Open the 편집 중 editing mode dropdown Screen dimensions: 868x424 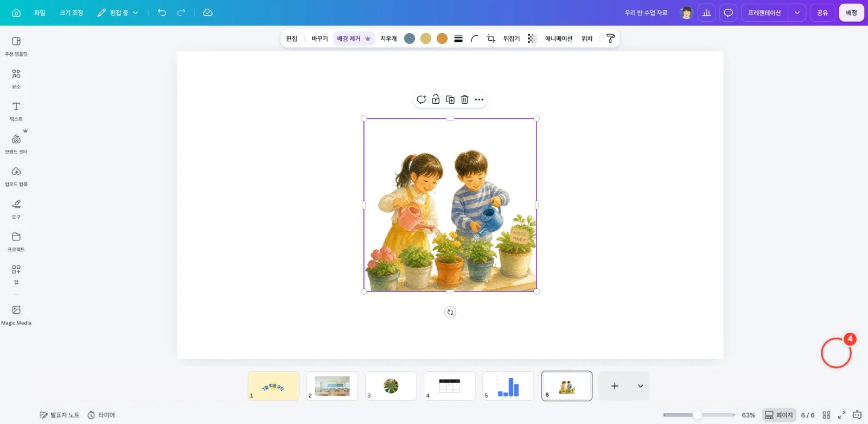click(x=118, y=12)
